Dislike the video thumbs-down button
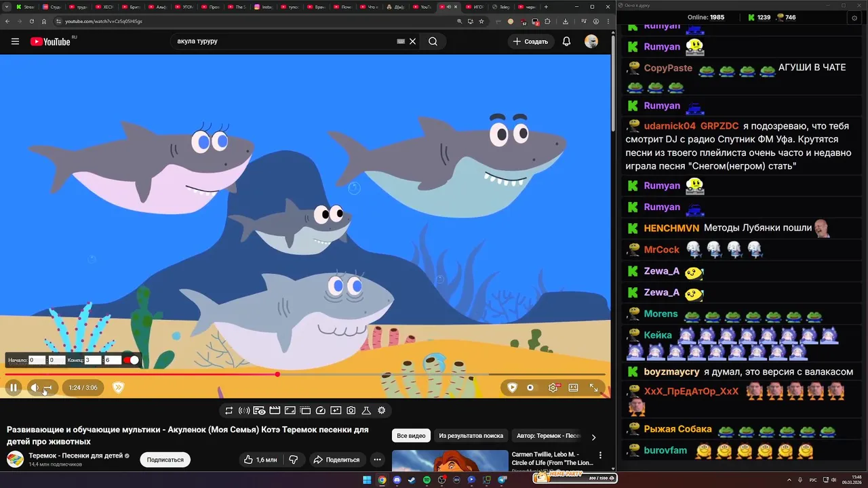The width and height of the screenshot is (868, 488). click(293, 460)
